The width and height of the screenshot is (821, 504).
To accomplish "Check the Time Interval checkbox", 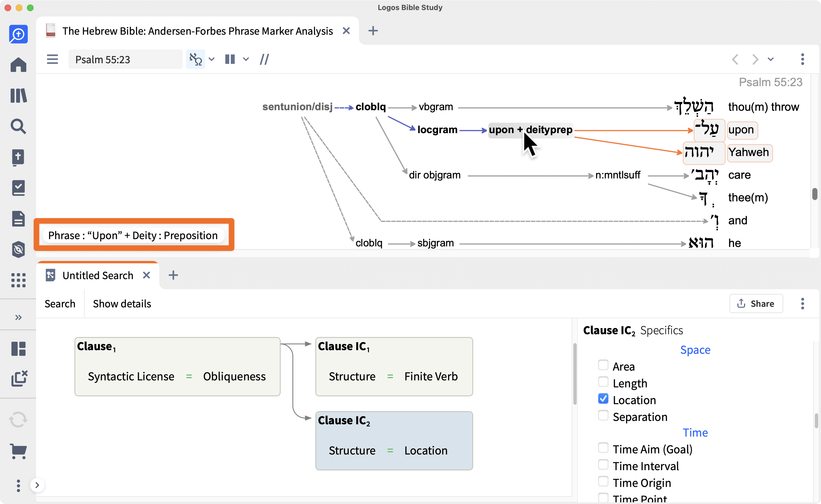I will (603, 465).
